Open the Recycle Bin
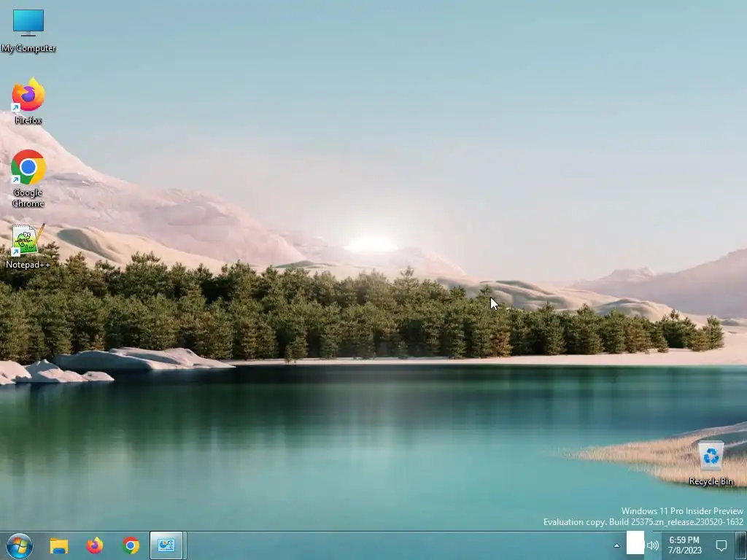Screen dimensions: 747x560 tap(711, 463)
